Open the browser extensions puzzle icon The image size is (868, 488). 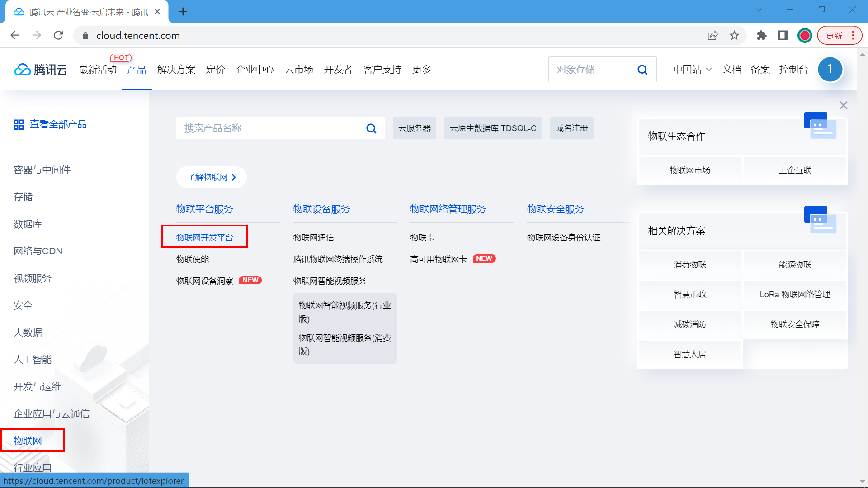762,35
